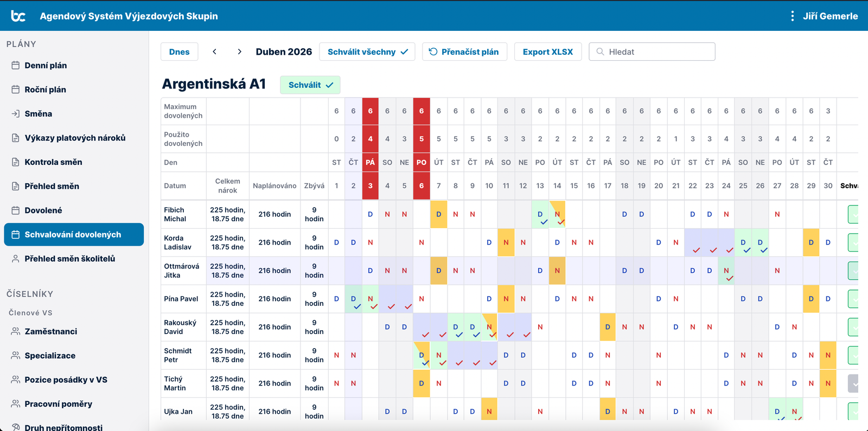Click the Výkazy platových nároků document icon
868x431 pixels.
15,138
